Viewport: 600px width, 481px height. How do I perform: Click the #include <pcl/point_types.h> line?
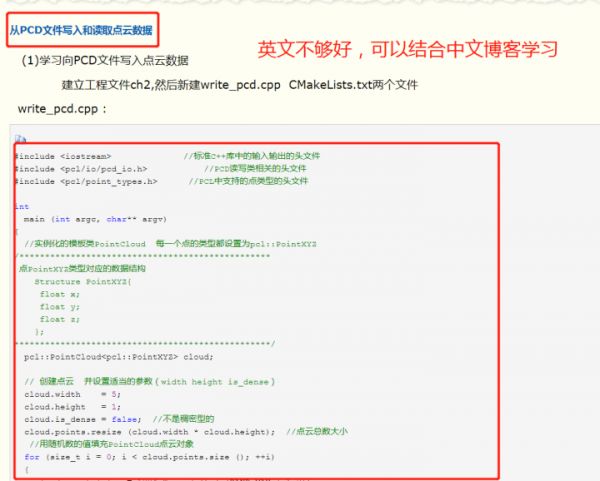click(x=86, y=182)
